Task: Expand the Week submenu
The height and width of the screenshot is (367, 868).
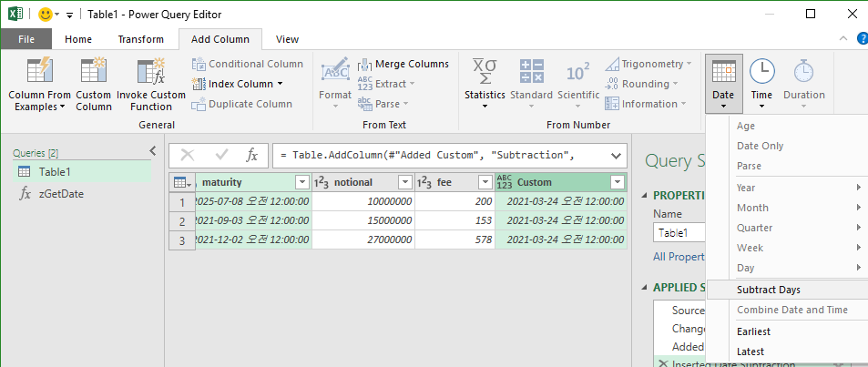Action: [x=788, y=248]
